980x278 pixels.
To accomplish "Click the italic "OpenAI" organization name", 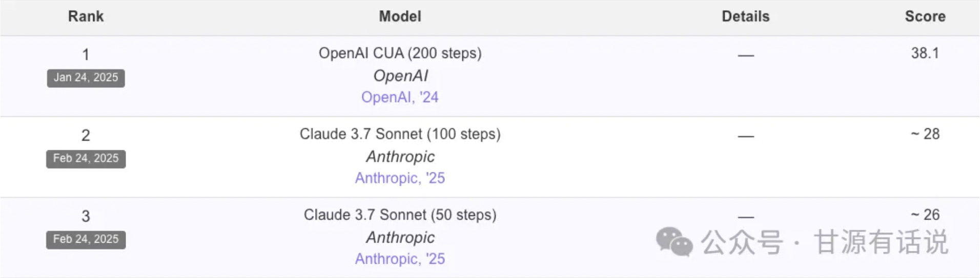I will pos(400,75).
